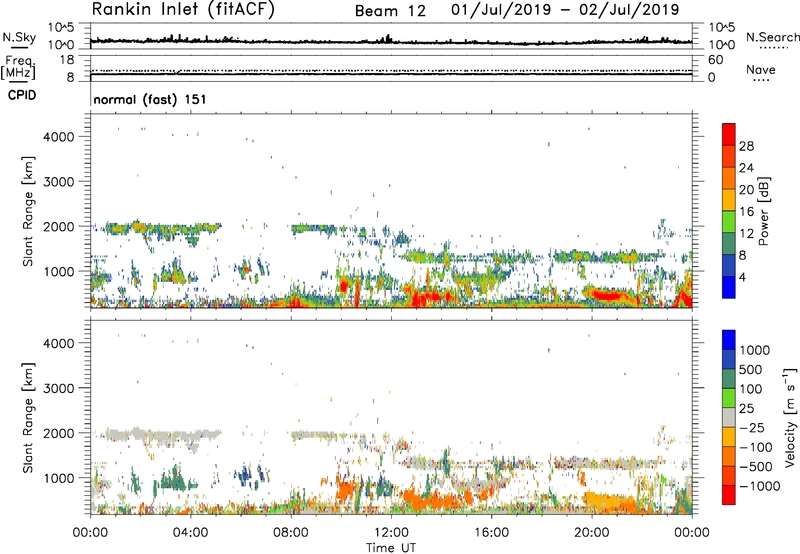Click the '3000' range tick in velocity panel
Image resolution: width=800 pixels, height=554 pixels.
pos(59,388)
